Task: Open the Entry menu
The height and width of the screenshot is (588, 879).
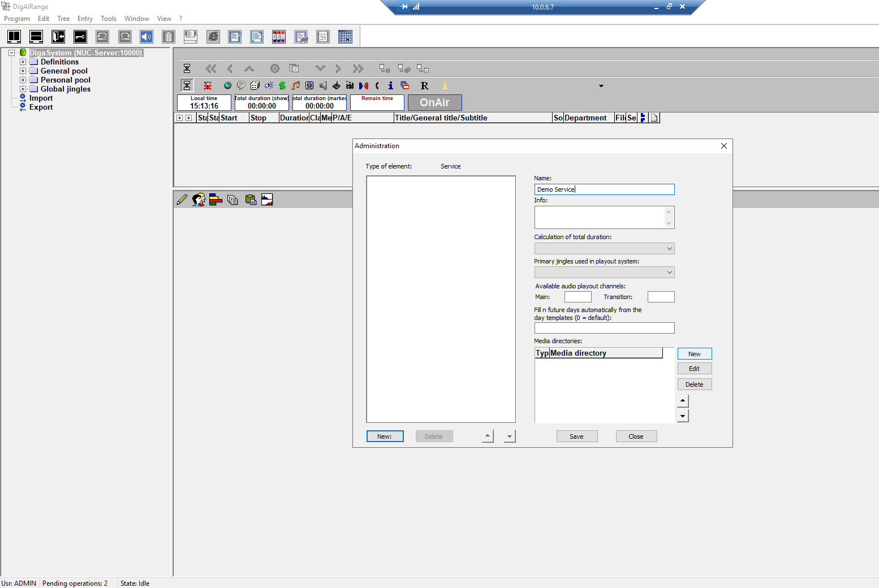Action: click(85, 19)
